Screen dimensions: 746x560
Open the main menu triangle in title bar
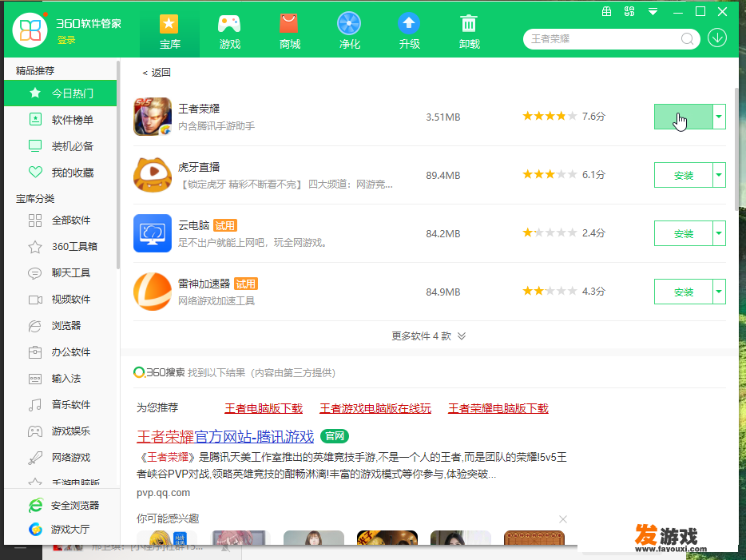(653, 12)
